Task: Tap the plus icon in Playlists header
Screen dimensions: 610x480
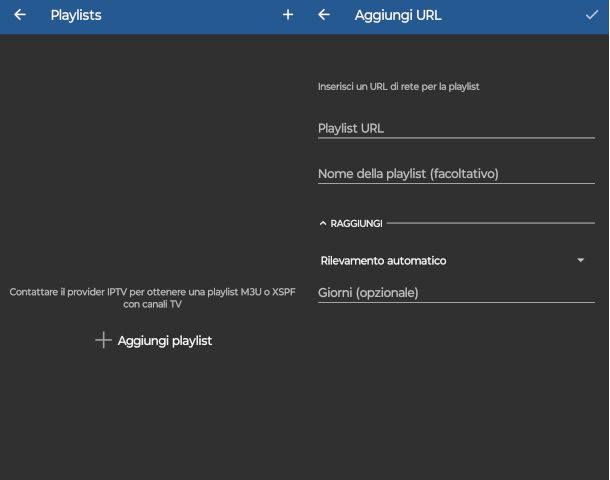Action: (288, 15)
